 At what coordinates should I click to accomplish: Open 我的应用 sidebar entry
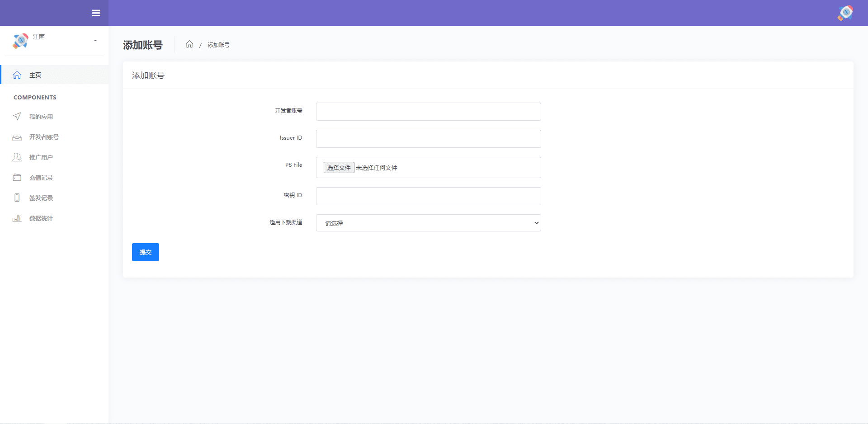click(x=41, y=117)
